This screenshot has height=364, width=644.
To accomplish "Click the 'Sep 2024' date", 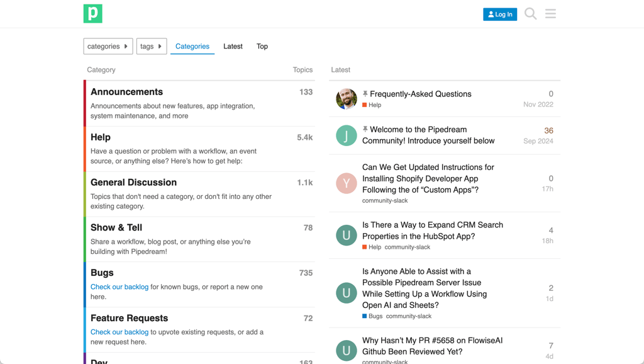I will tap(538, 141).
